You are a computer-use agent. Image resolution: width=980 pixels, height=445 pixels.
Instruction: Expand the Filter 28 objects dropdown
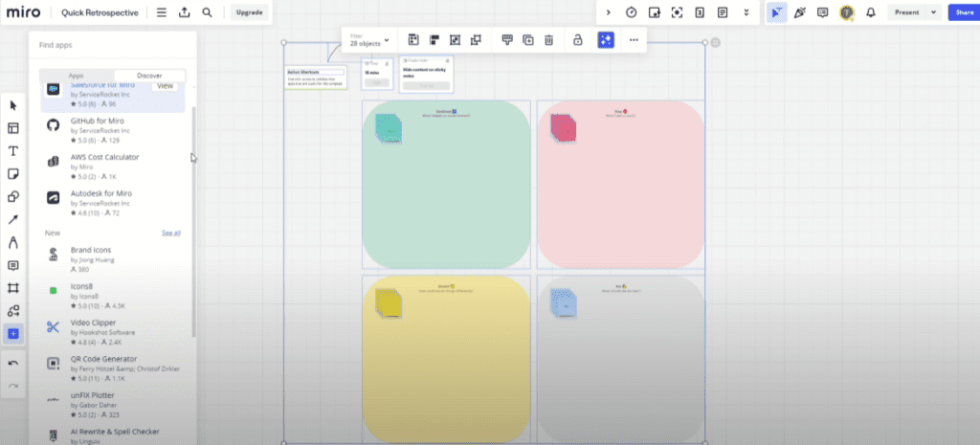click(x=369, y=40)
